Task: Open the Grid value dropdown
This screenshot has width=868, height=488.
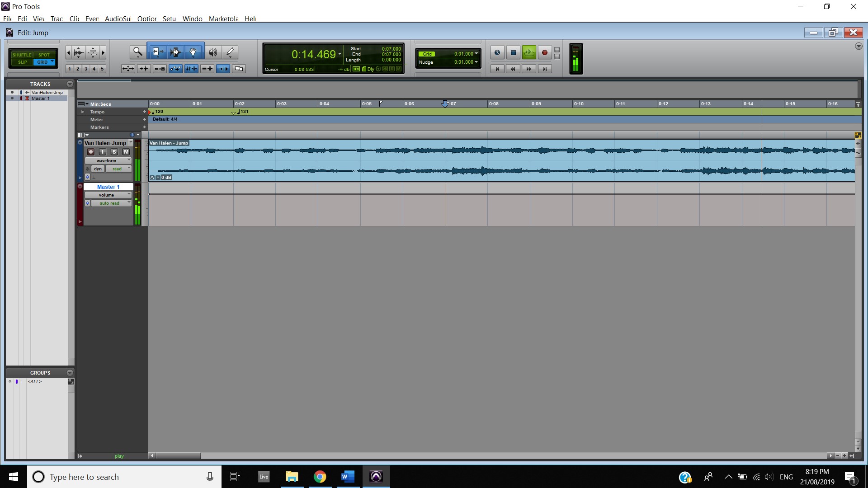Action: 476,54
